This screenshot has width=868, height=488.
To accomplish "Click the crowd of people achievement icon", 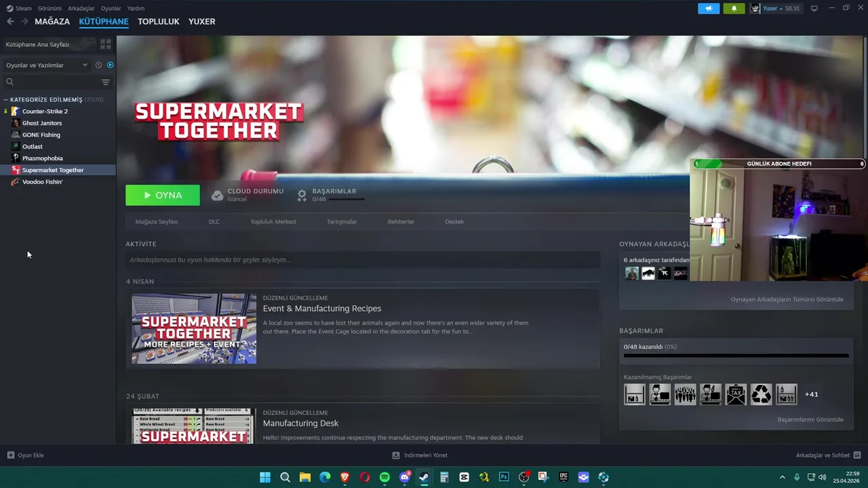I will (x=685, y=394).
